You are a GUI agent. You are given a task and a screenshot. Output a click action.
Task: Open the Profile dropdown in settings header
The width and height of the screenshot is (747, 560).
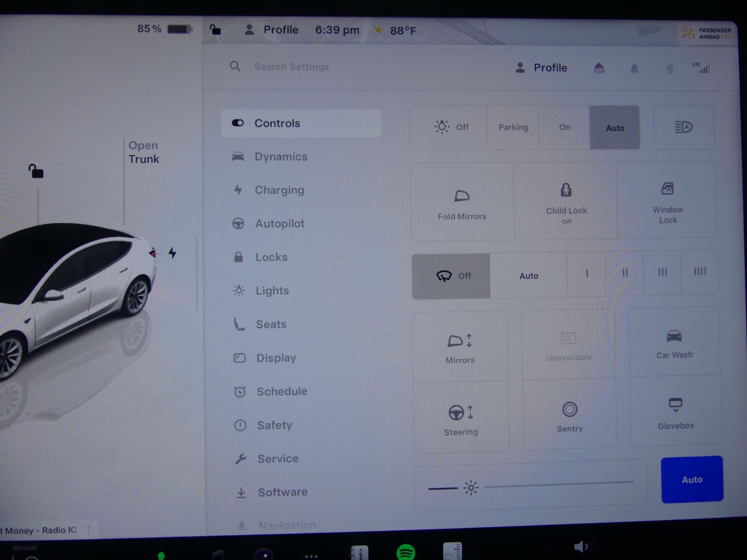(542, 68)
